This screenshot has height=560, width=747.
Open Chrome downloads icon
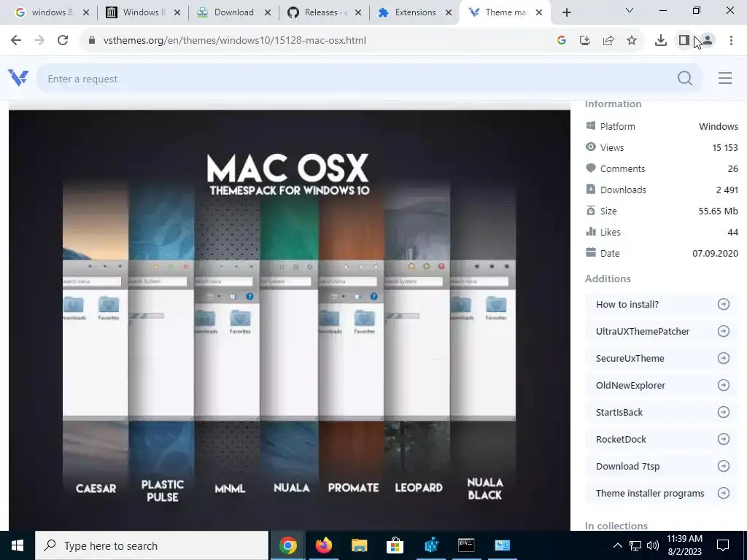[661, 41]
